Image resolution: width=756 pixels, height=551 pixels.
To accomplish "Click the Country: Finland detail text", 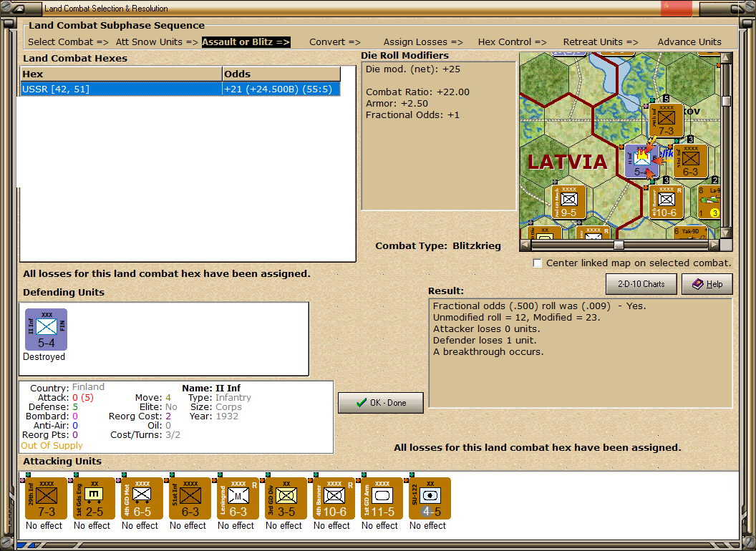I will 67,387.
